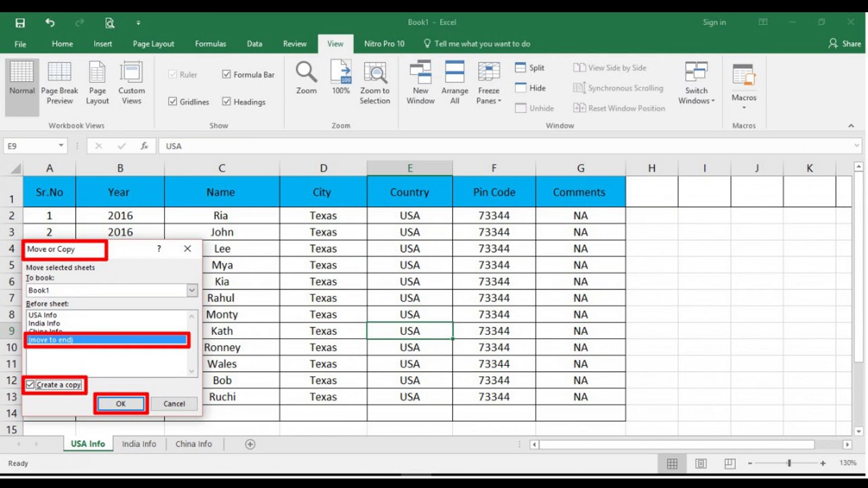
Task: Zoom in with the plus icon
Action: tap(823, 464)
